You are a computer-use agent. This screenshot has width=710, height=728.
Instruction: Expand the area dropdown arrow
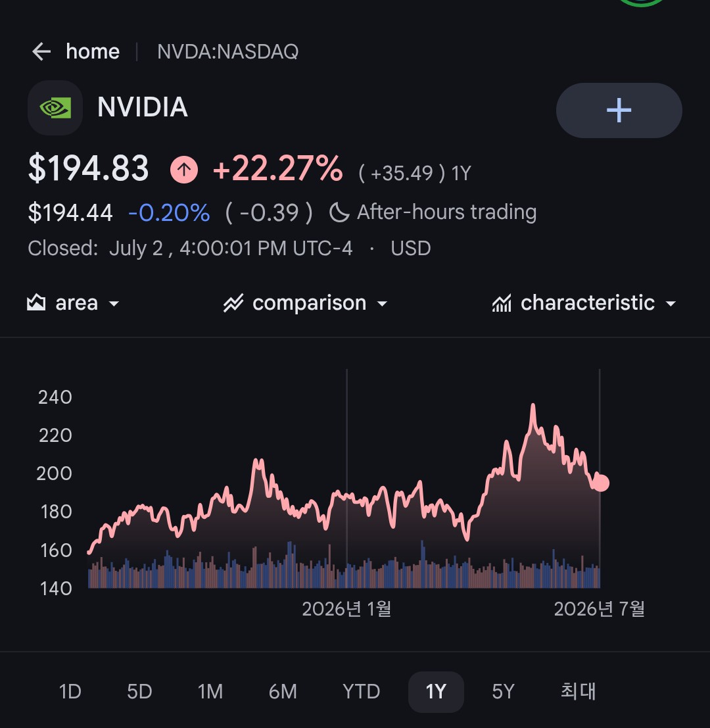coord(114,304)
